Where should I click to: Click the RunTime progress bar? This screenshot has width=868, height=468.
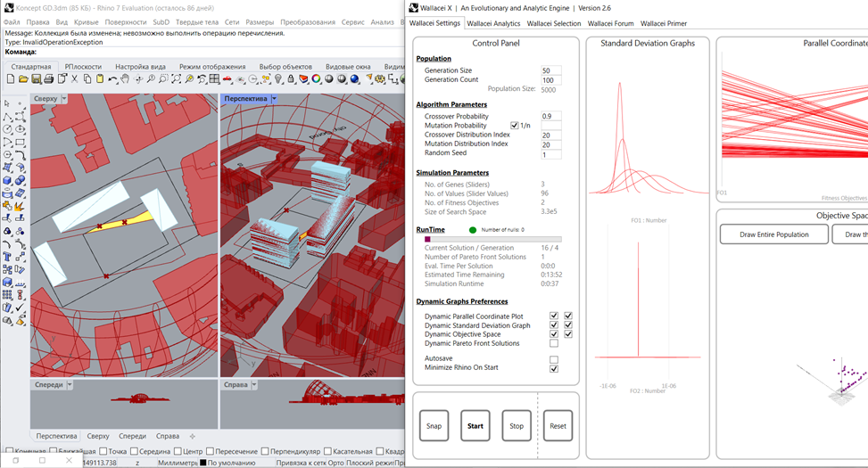pyautogui.click(x=492, y=239)
